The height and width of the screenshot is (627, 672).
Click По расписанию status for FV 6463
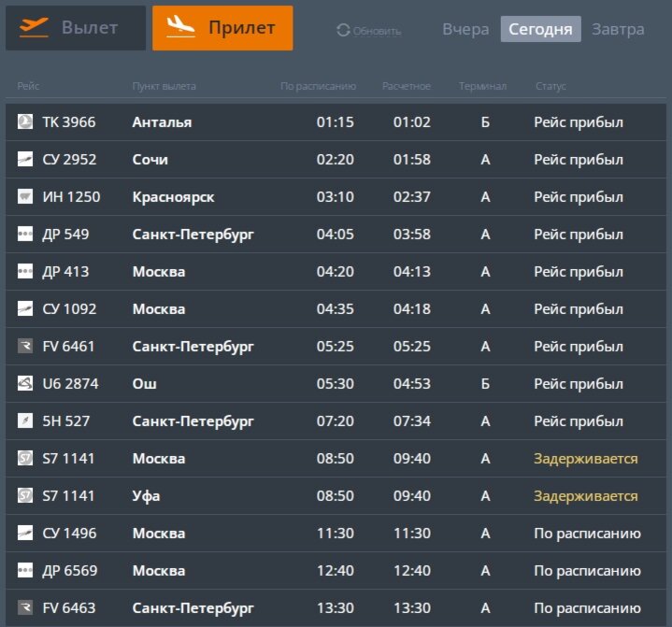coord(587,608)
